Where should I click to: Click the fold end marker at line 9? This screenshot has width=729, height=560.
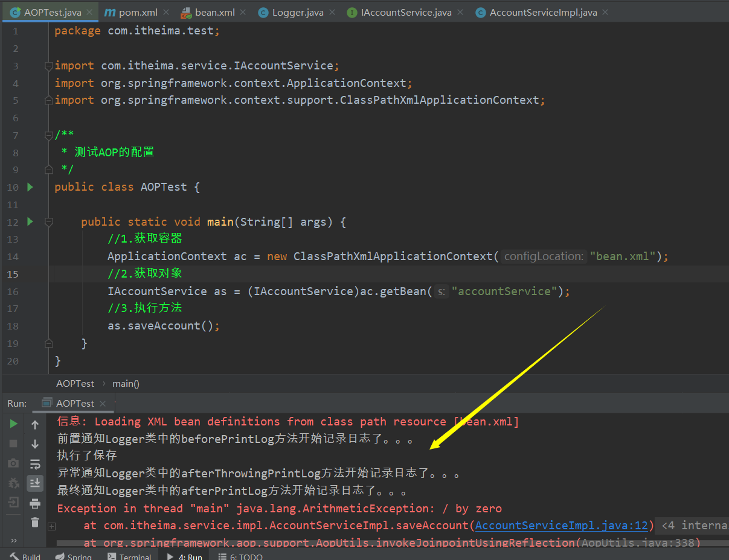[49, 170]
